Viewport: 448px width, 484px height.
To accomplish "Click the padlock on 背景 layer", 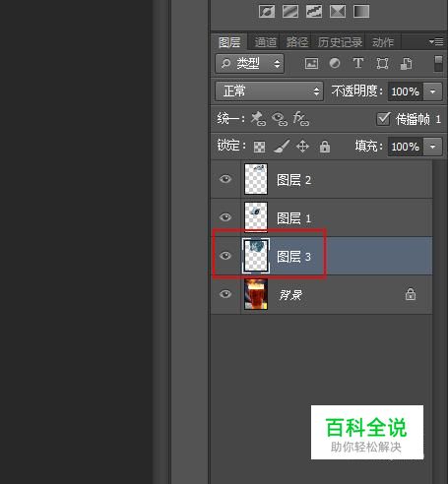I will (x=411, y=294).
